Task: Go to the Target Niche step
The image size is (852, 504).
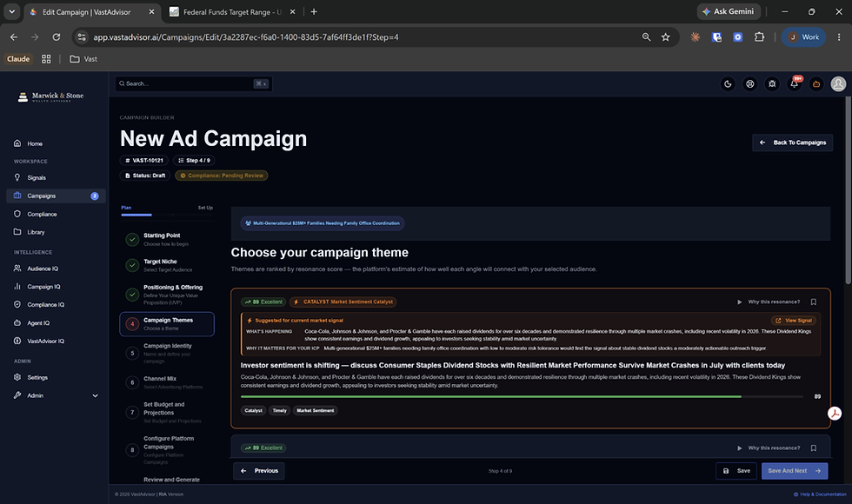Action: (167, 265)
